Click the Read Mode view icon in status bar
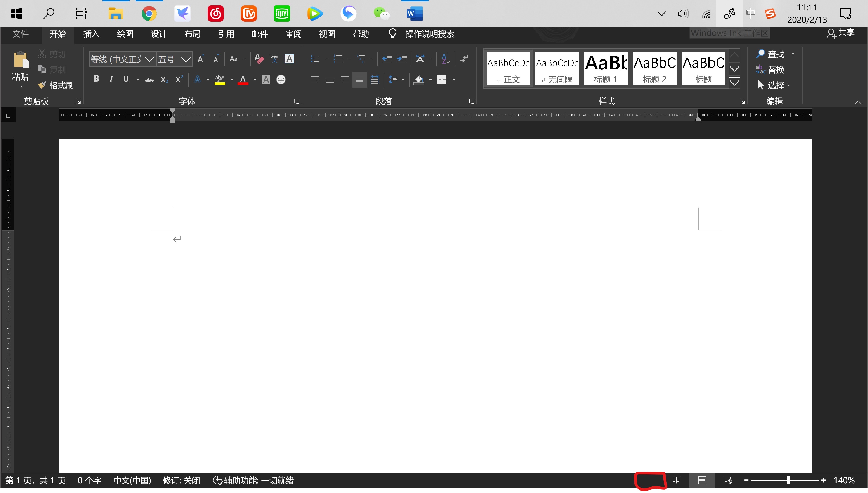This screenshot has width=868, height=493. tap(676, 480)
